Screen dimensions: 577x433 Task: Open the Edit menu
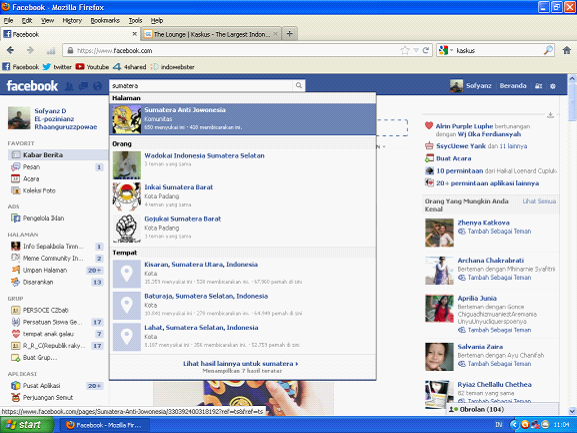pos(27,20)
